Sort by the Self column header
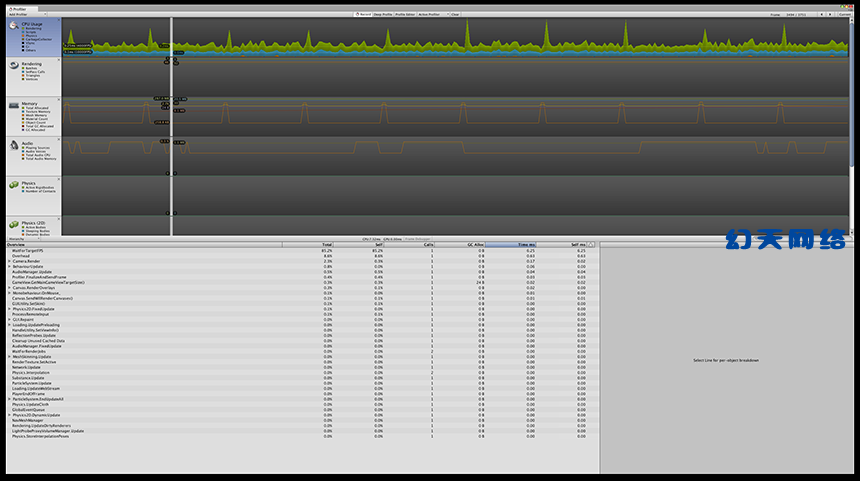The height and width of the screenshot is (481, 860). [358, 245]
